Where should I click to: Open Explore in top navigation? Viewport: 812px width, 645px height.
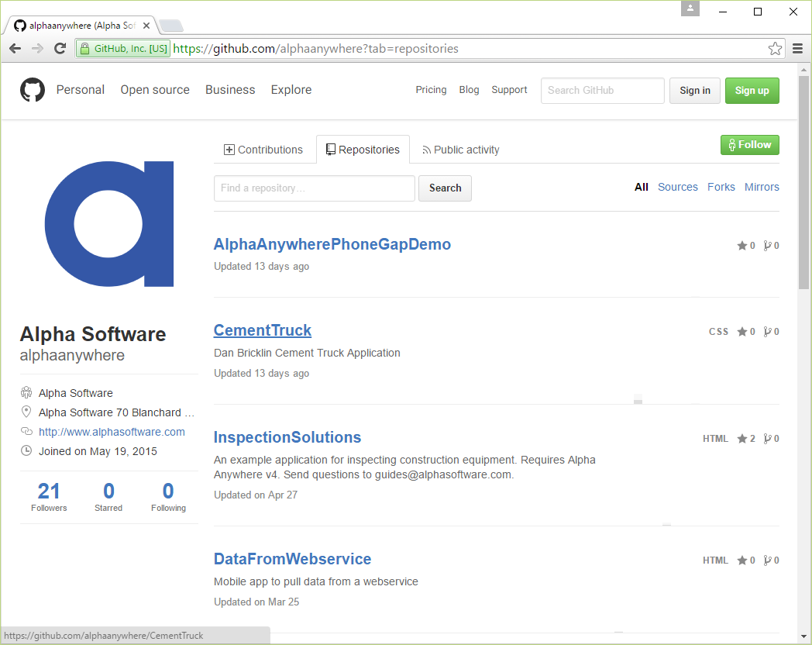(x=291, y=90)
